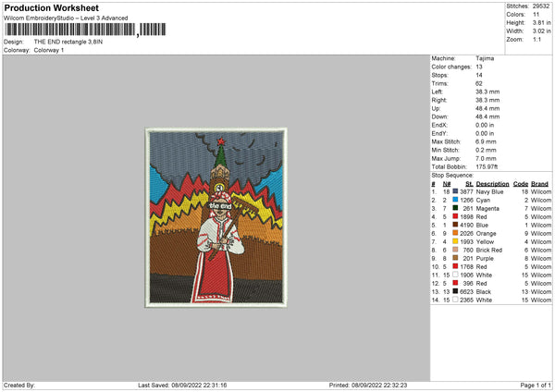Click the Max Jump value 7.0 mm
555x392 pixels.
pyautogui.click(x=486, y=158)
